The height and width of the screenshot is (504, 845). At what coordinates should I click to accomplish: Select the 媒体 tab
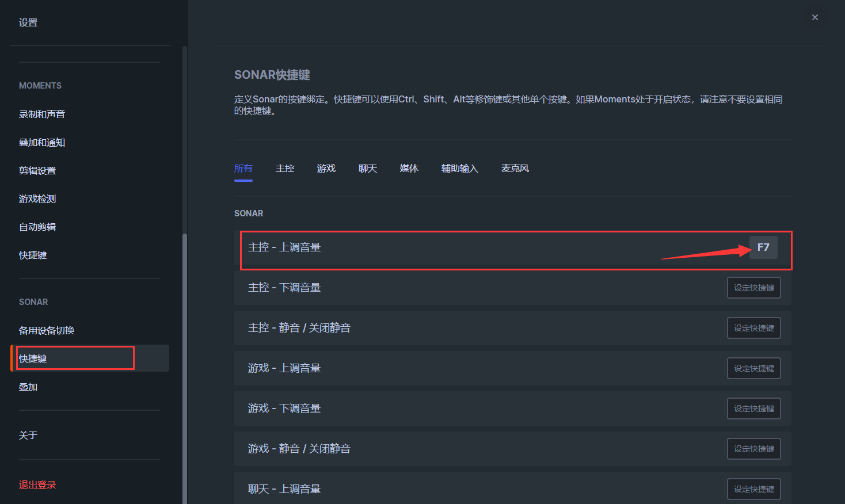click(409, 169)
